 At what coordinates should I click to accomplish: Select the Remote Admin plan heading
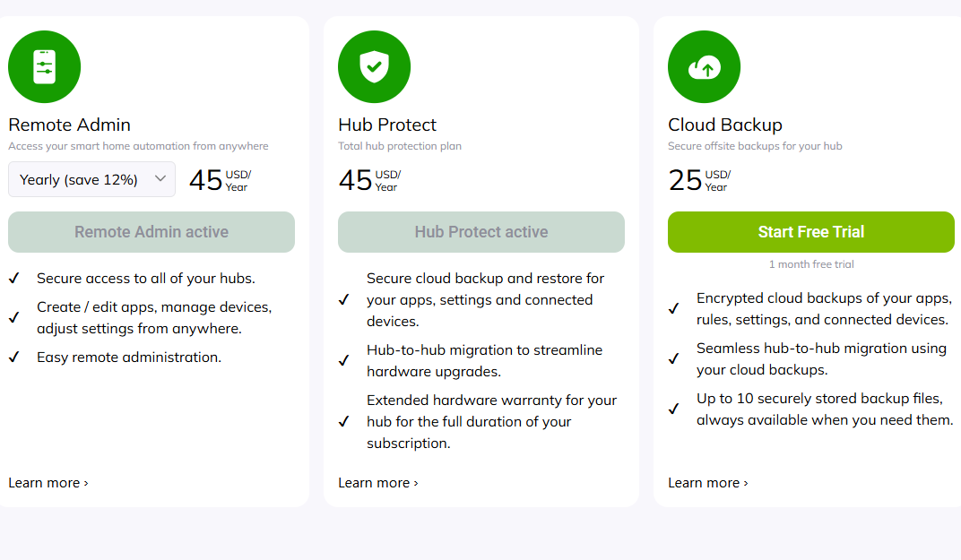pyautogui.click(x=70, y=125)
